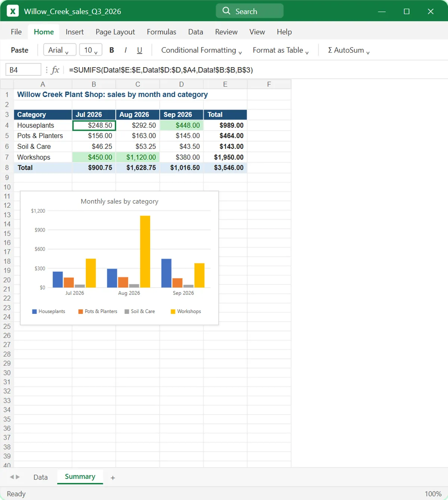Click the tall Aug 2026 Workshops bar
This screenshot has width=448, height=500.
[x=145, y=251]
